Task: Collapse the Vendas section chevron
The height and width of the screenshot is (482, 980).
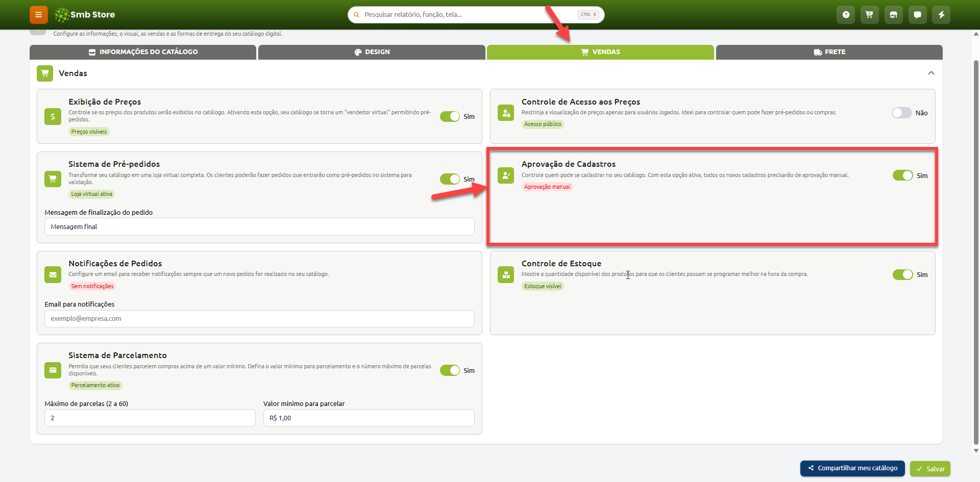Action: tap(931, 73)
